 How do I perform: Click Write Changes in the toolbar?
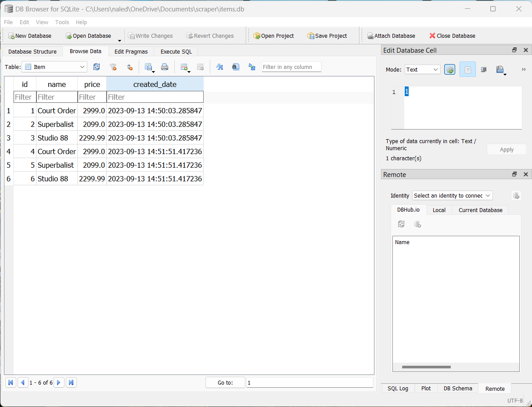[x=150, y=36]
